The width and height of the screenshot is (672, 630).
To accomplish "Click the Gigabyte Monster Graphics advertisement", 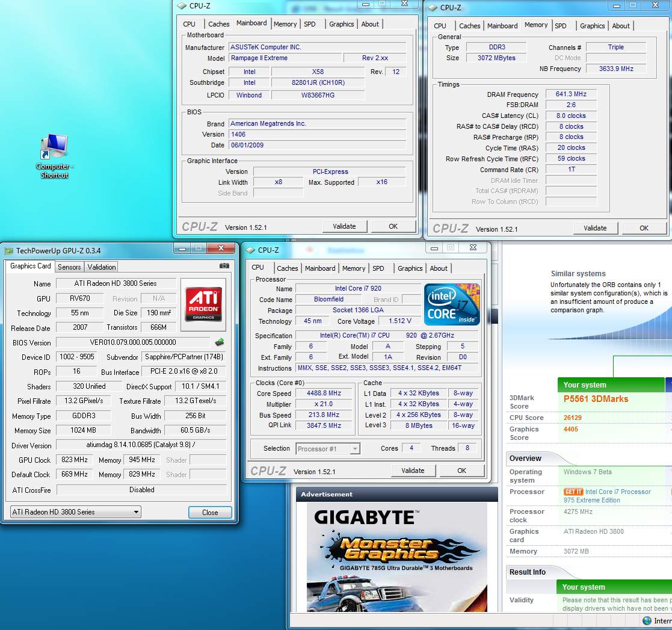I will (x=397, y=557).
